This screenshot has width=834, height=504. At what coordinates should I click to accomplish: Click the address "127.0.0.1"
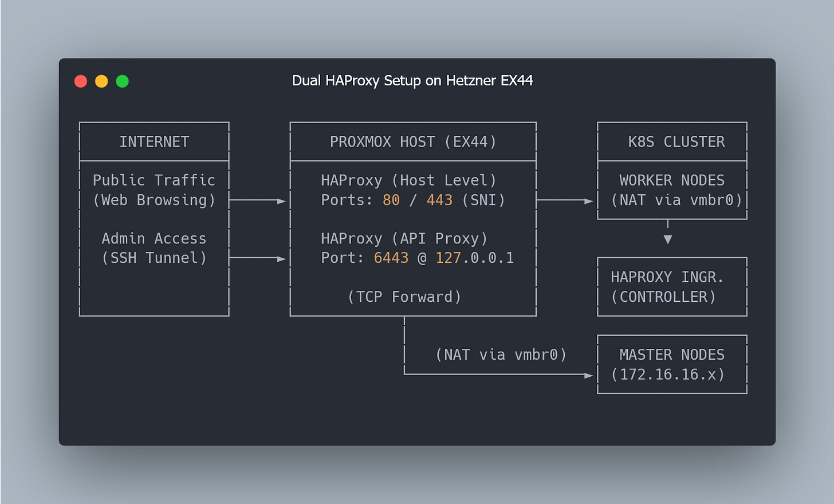(x=475, y=258)
